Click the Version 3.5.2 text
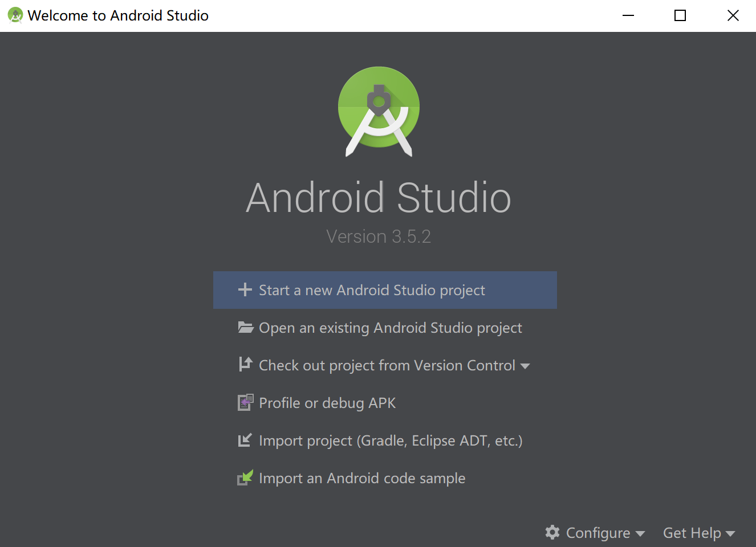Viewport: 756px width, 547px height. (x=379, y=236)
